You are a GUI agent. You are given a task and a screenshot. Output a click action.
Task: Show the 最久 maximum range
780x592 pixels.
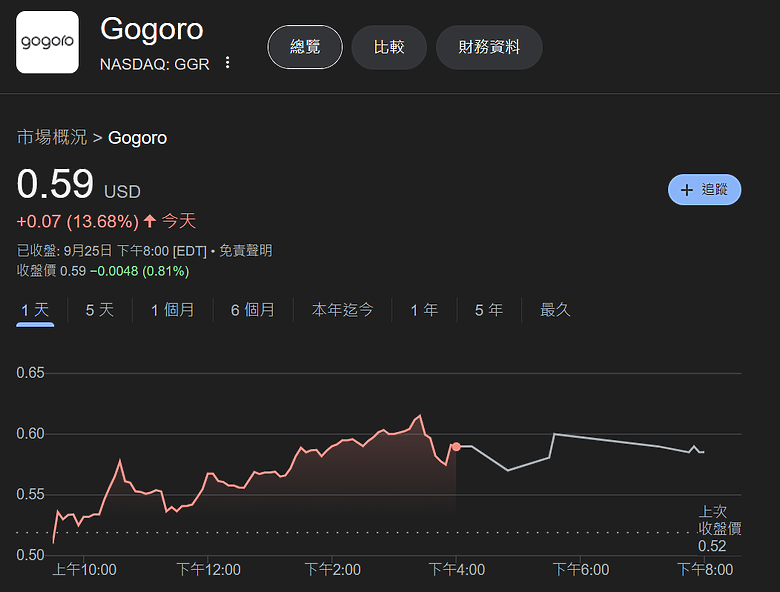coord(555,310)
